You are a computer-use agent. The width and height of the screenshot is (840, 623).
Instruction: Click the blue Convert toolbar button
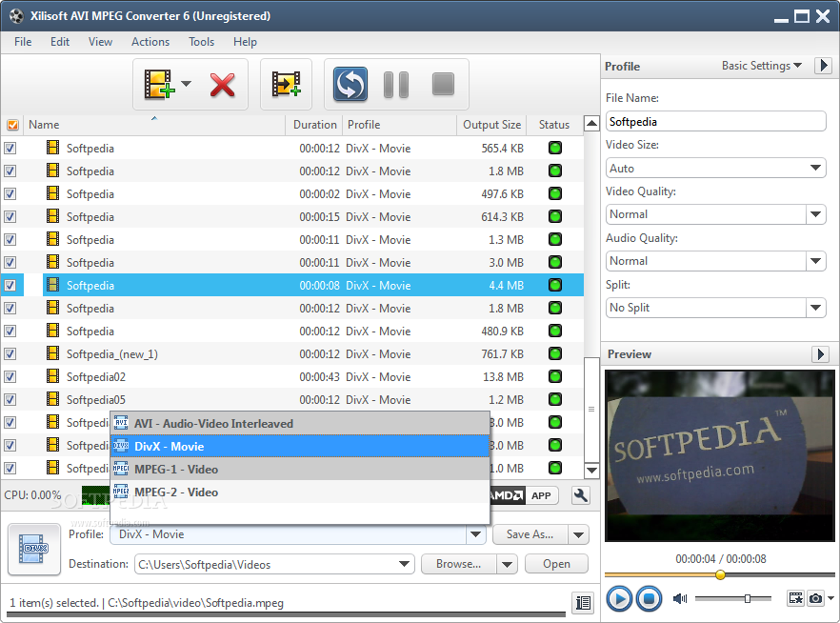coord(350,84)
